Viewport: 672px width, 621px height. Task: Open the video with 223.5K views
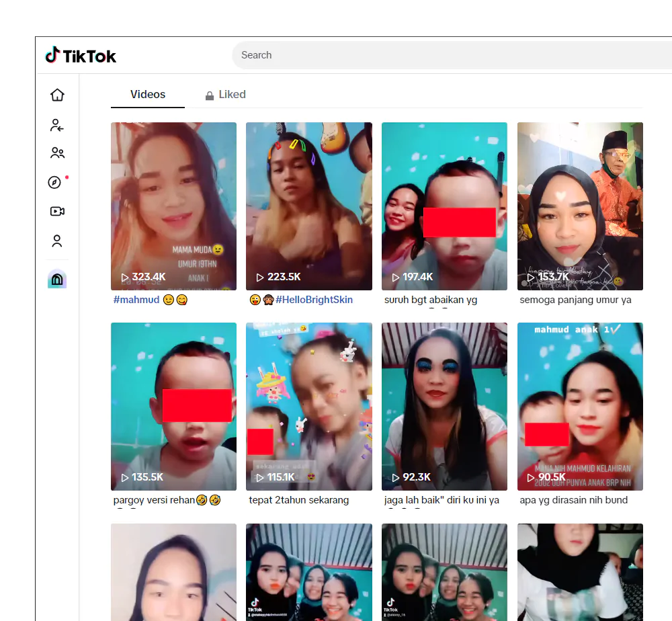pyautogui.click(x=309, y=206)
